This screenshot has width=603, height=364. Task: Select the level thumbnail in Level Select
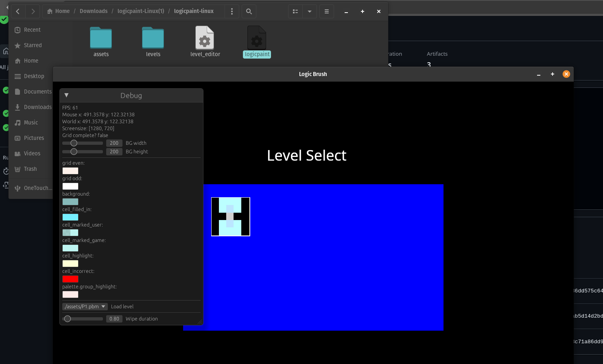(x=230, y=217)
